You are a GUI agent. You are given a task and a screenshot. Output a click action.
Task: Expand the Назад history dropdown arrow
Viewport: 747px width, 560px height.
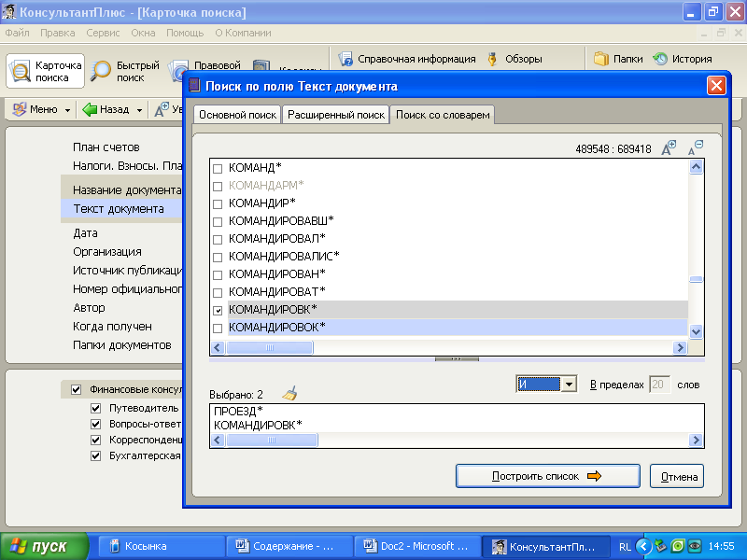click(x=139, y=110)
